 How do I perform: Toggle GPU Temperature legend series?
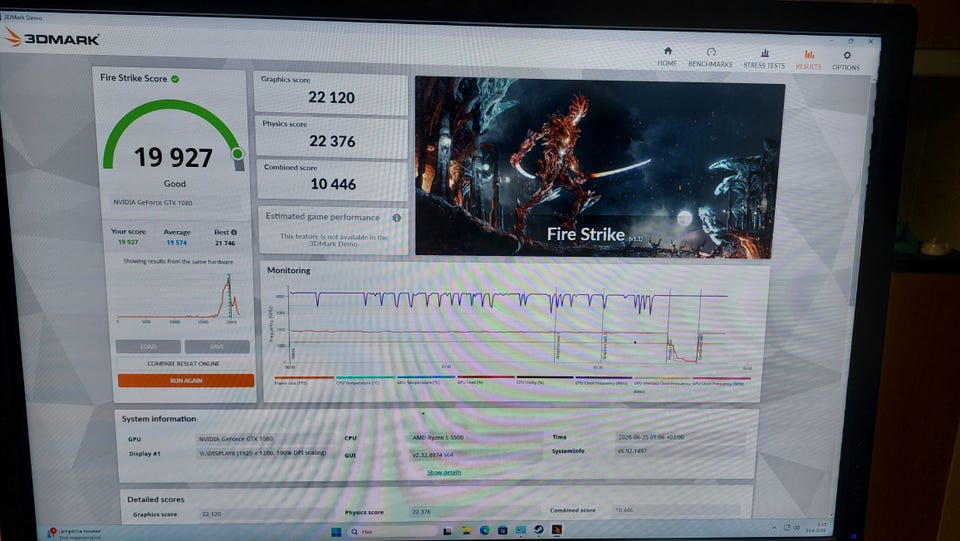pos(425,380)
